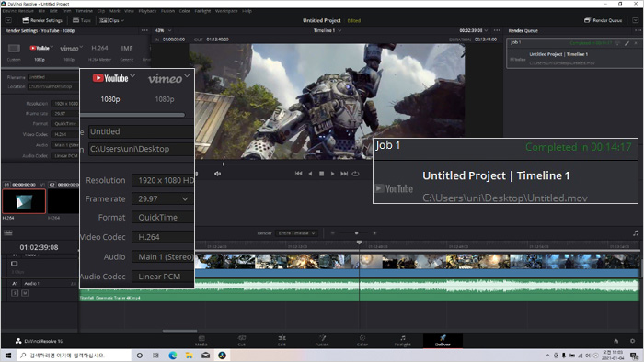Select clip 01 thumbnail
Image resolution: width=644 pixels, height=362 pixels.
click(x=24, y=201)
